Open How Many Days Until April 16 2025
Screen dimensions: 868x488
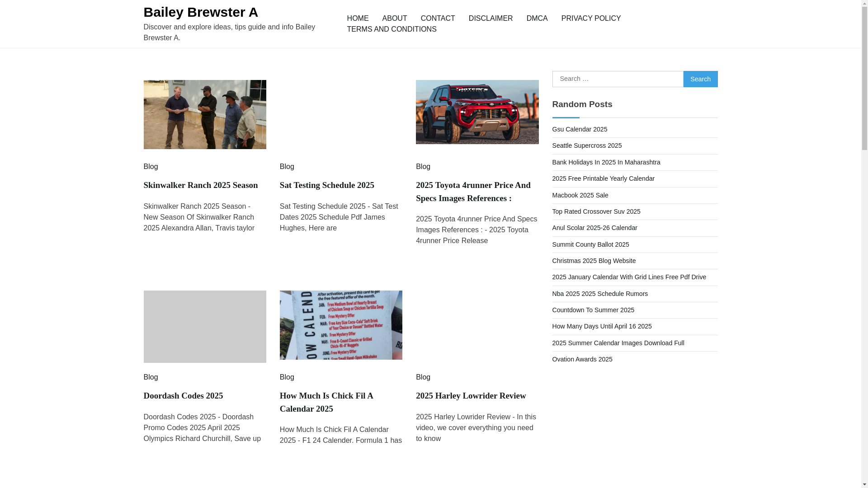point(602,326)
